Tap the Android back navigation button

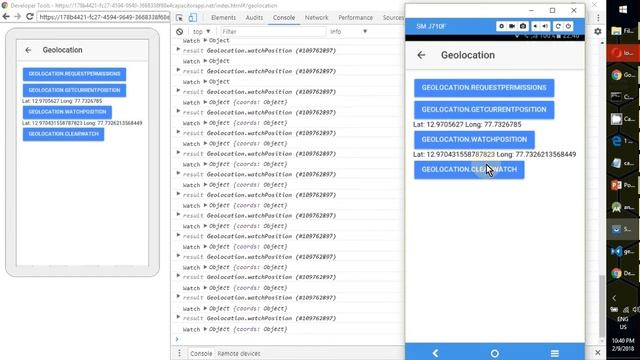[x=435, y=353]
